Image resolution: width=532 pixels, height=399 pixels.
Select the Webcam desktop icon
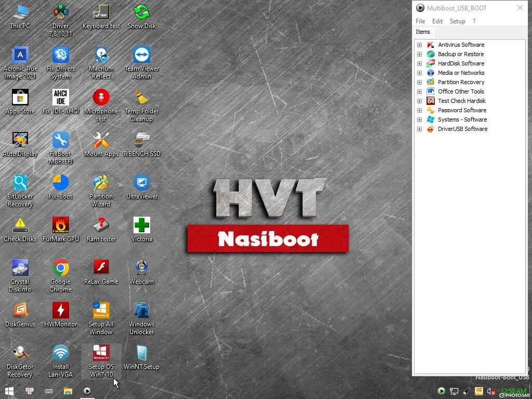point(141,272)
